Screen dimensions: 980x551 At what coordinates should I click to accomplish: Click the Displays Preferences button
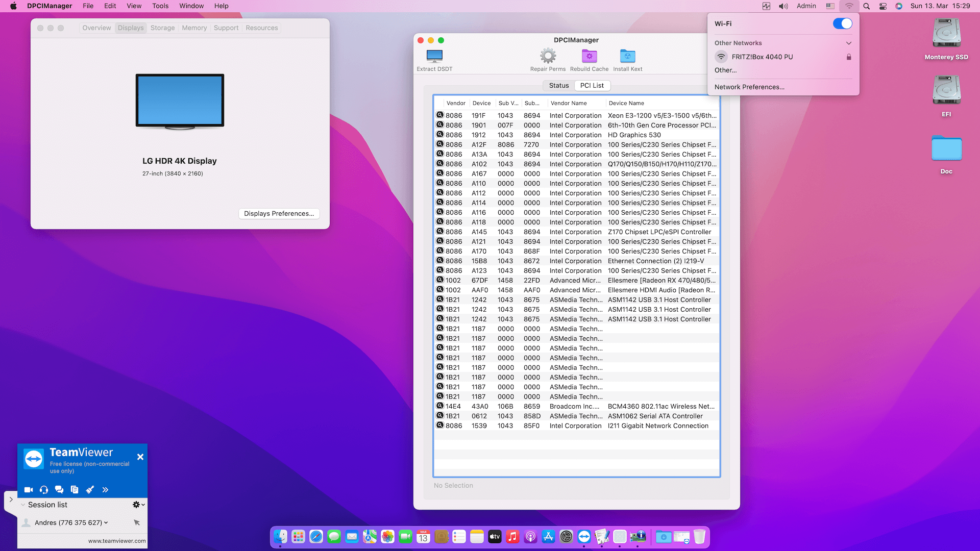[x=279, y=214]
